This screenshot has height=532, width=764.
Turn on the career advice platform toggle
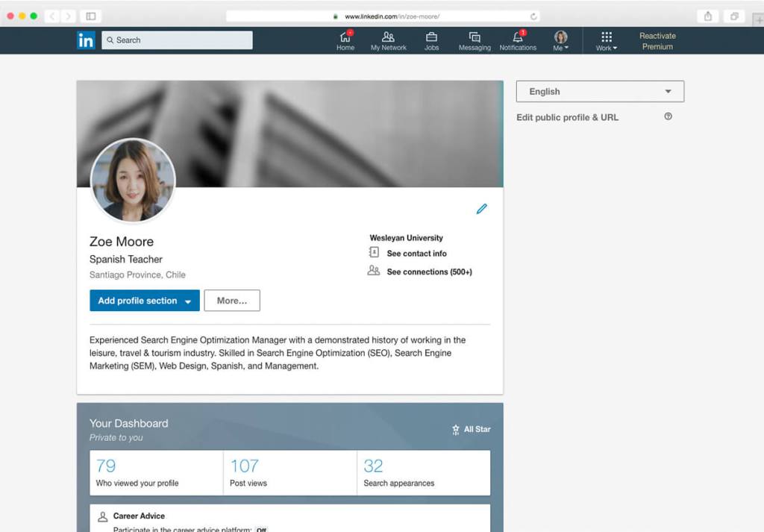pyautogui.click(x=260, y=529)
